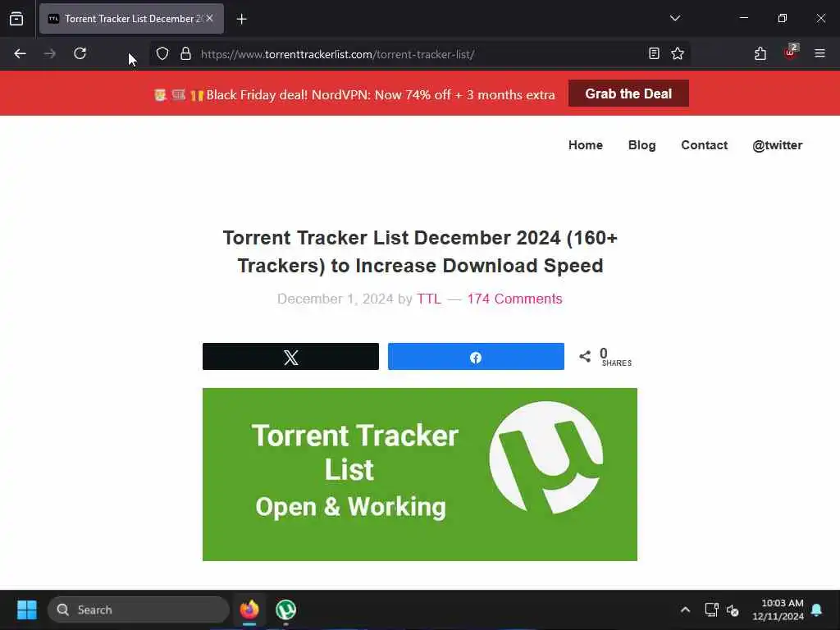Open the notification bell icon
Image resolution: width=840 pixels, height=630 pixels.
[x=817, y=609]
